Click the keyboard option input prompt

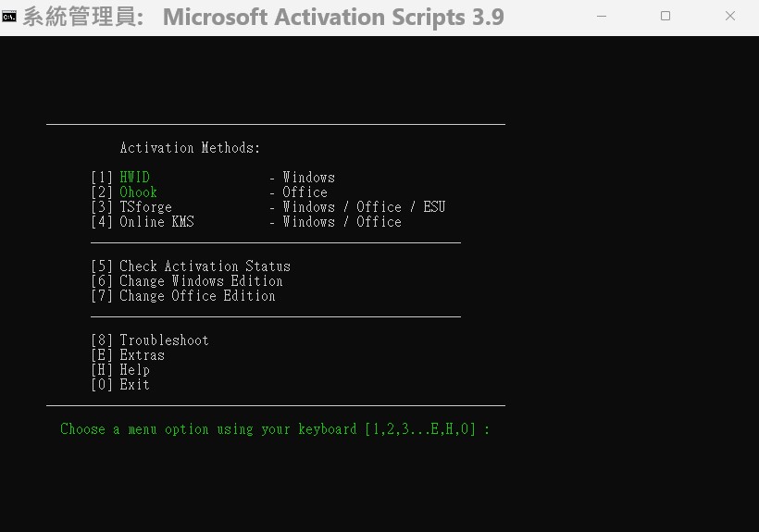point(275,429)
